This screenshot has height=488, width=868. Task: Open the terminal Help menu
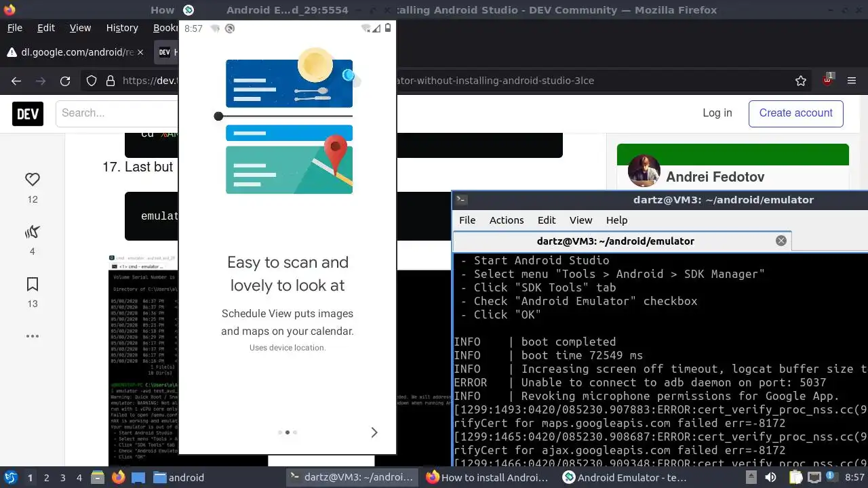tap(616, 220)
